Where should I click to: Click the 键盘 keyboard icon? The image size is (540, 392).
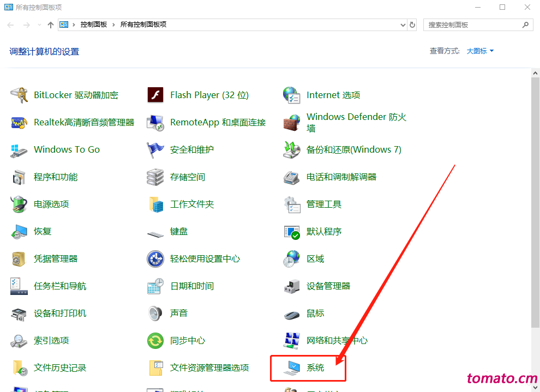[x=155, y=234]
